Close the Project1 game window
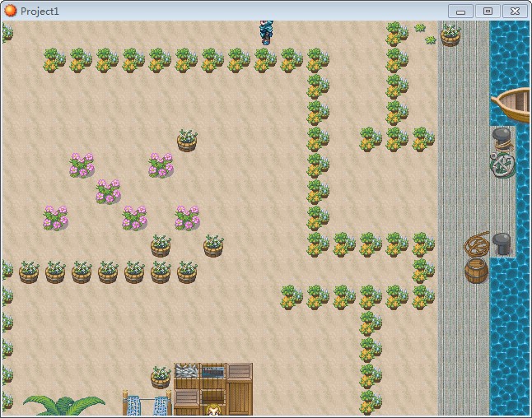The image size is (532, 418). coord(515,12)
